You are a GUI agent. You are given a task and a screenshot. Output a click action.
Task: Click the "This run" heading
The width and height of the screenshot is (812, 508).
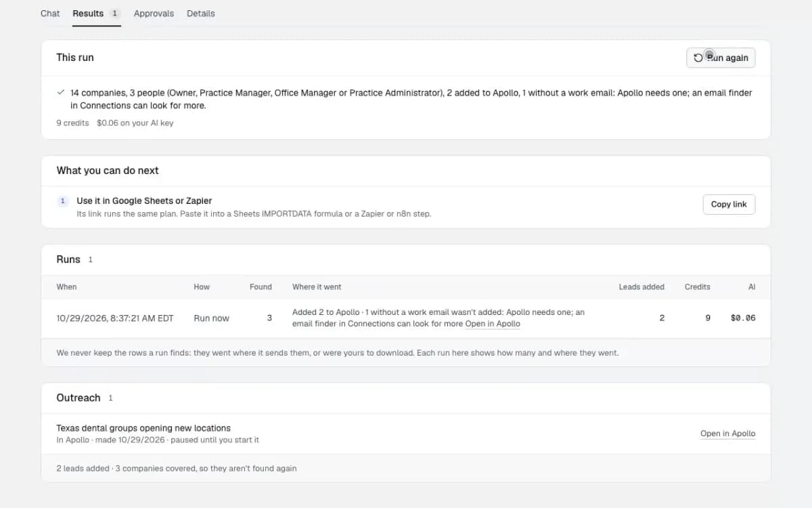75,58
